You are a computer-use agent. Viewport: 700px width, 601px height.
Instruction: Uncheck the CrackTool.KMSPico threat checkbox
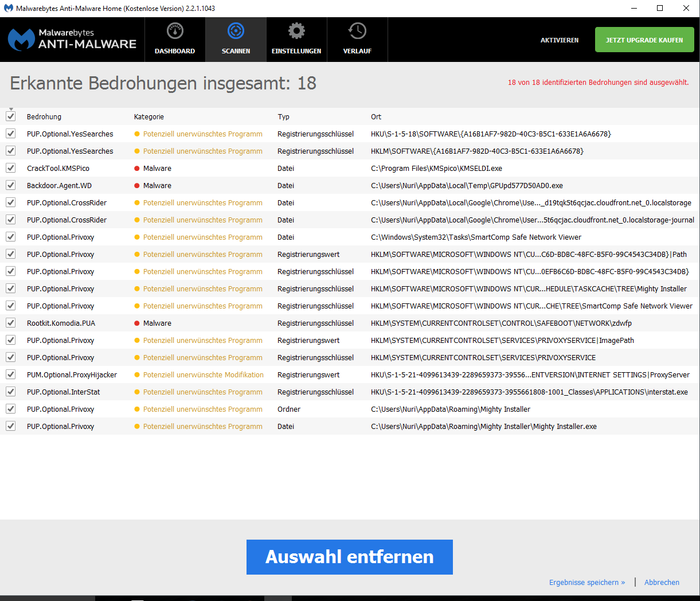click(10, 168)
